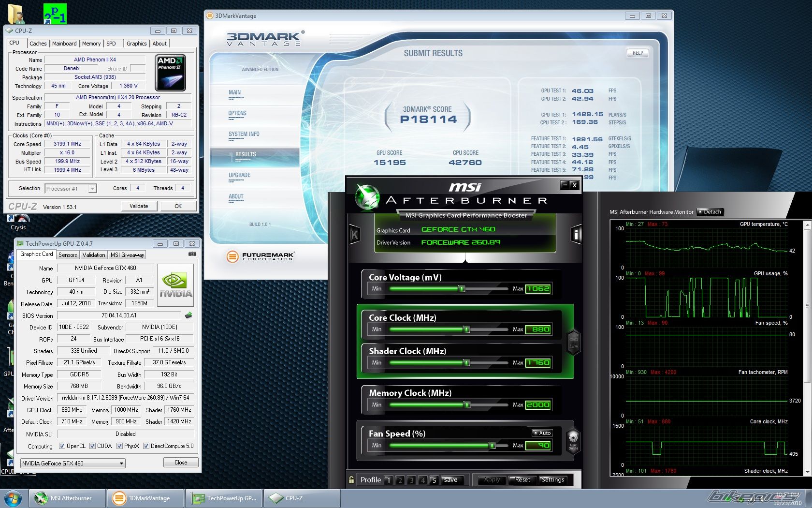The width and height of the screenshot is (812, 508).
Task: Click the Fan Speed value field
Action: click(538, 446)
